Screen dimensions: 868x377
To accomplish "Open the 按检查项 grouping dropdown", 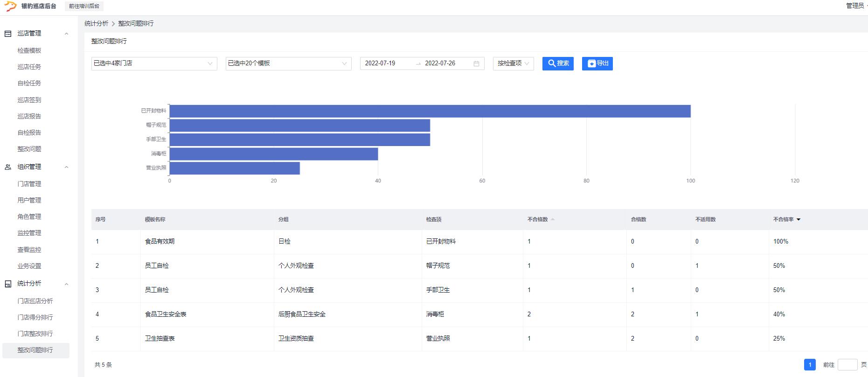I will [513, 63].
